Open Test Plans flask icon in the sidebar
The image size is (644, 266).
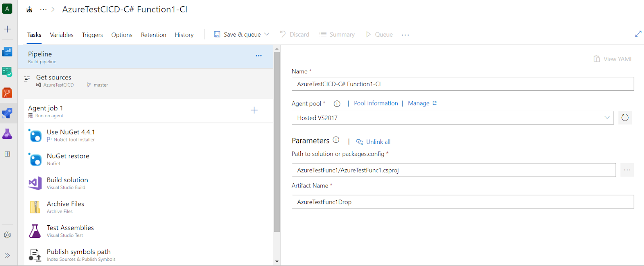pyautogui.click(x=7, y=134)
